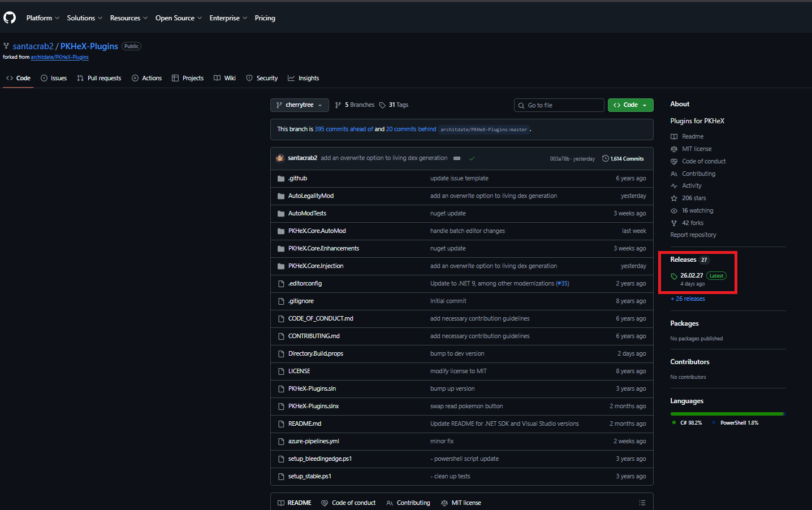Click the GitHub logo icon
The height and width of the screenshot is (510, 812).
click(x=10, y=18)
